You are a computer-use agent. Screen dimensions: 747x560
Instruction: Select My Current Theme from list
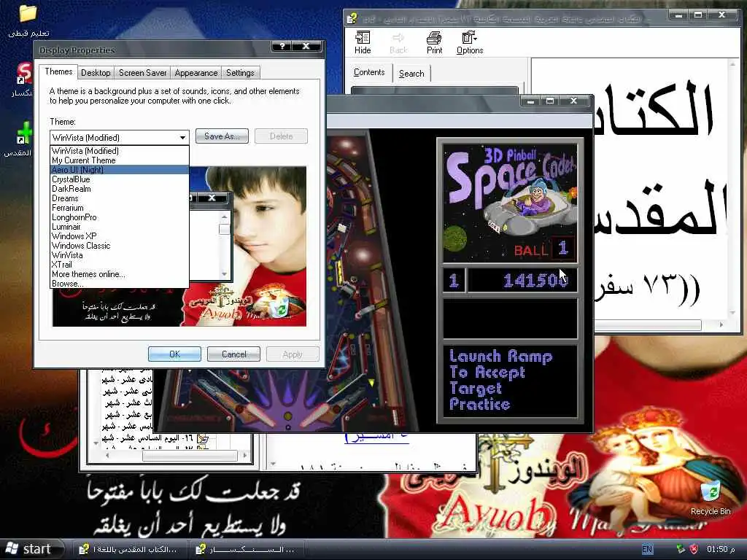tap(120, 160)
